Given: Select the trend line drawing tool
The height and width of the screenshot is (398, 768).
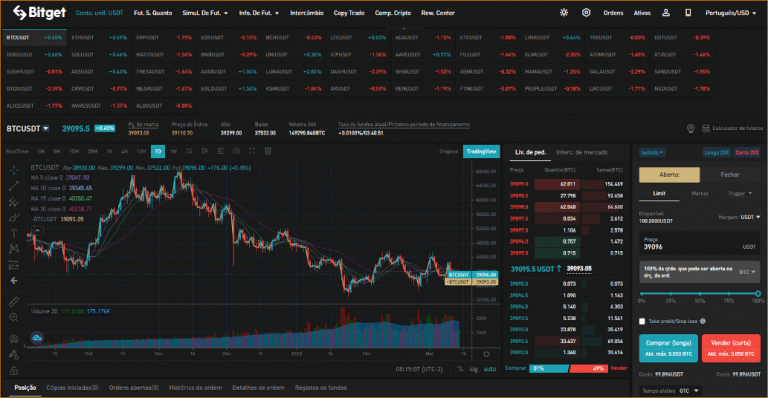Looking at the screenshot, I should 14,186.
